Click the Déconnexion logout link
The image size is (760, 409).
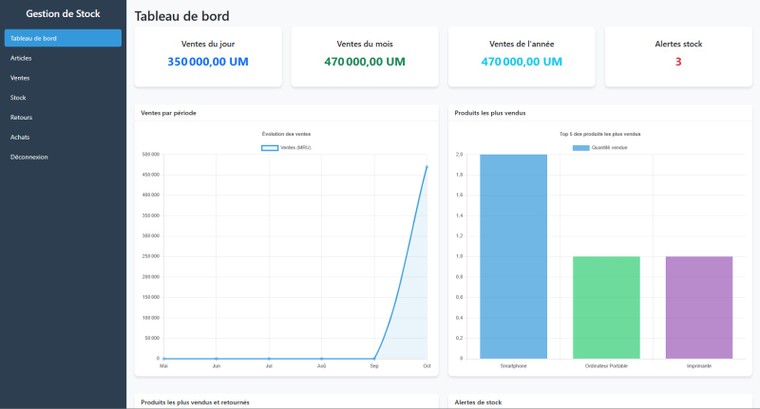click(29, 157)
